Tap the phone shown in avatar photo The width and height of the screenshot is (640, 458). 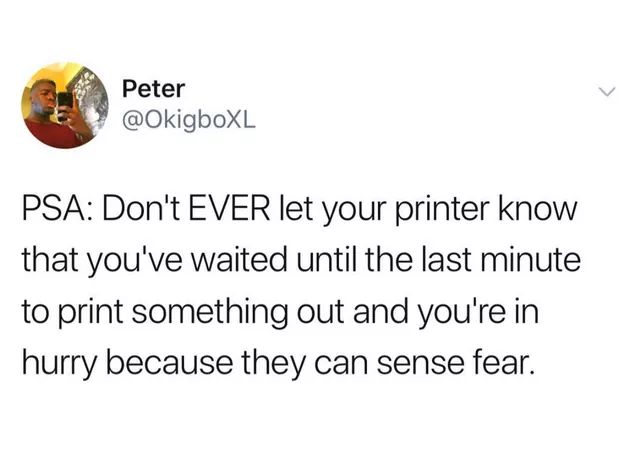pos(64,103)
